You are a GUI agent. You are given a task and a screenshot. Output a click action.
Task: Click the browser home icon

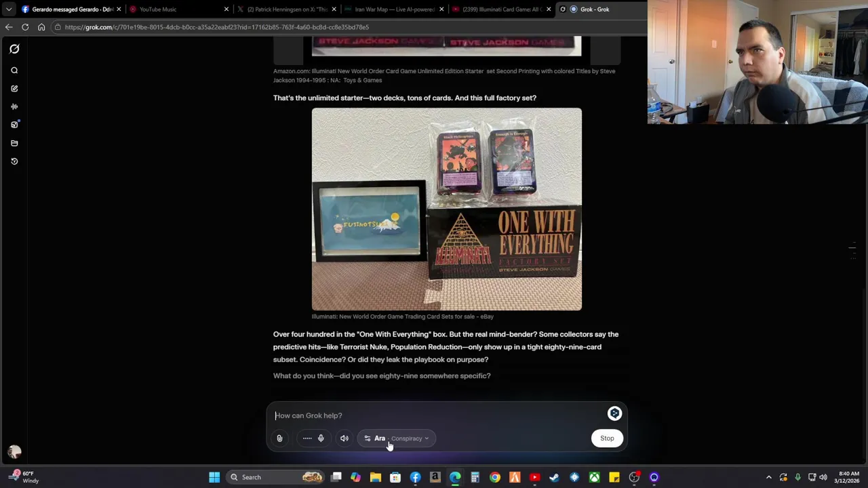click(x=41, y=27)
